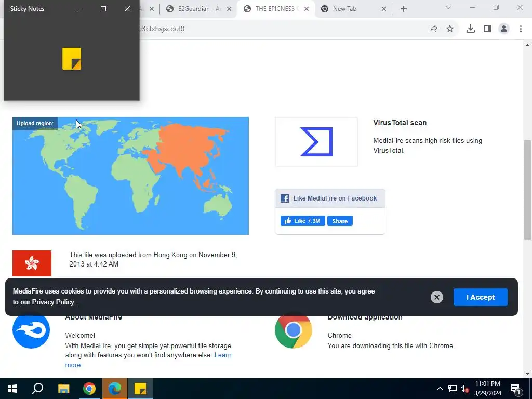Open Like MediaFire on Facebook link
The height and width of the screenshot is (399, 532).
[335, 198]
